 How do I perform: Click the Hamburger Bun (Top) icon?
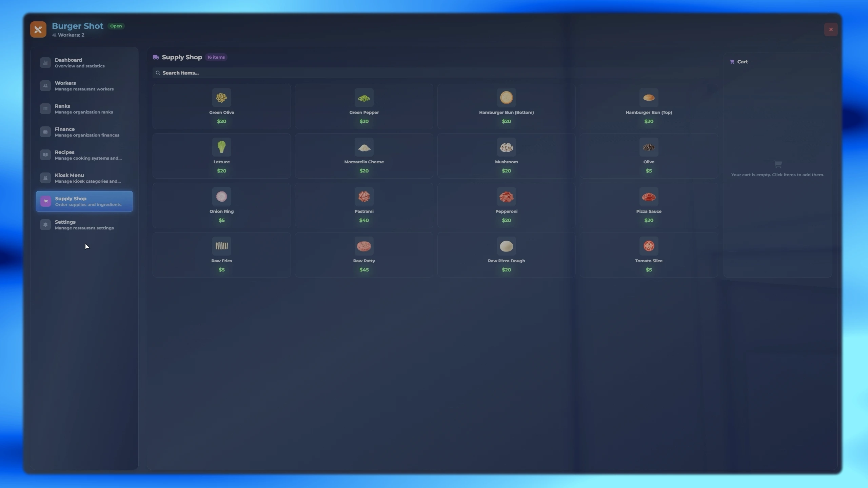[x=649, y=98]
